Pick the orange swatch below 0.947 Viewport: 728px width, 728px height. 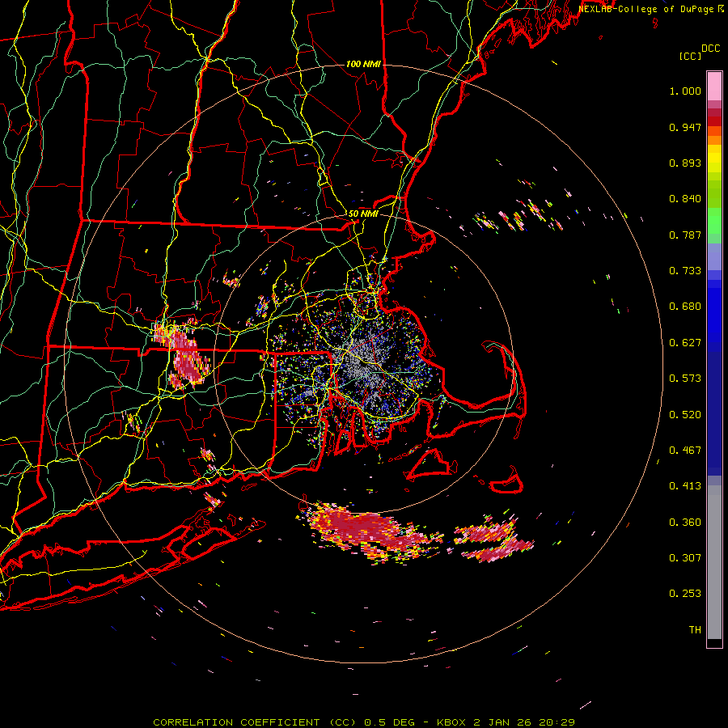714,140
